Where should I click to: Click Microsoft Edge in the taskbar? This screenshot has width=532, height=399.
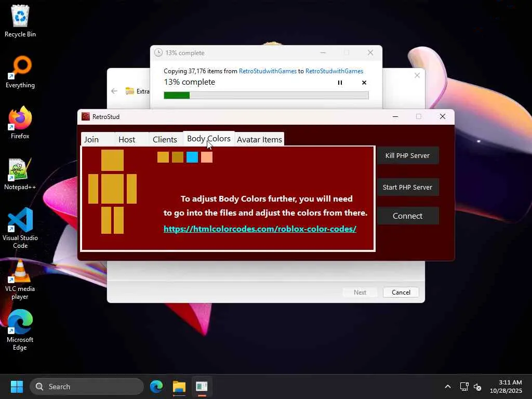pos(156,387)
